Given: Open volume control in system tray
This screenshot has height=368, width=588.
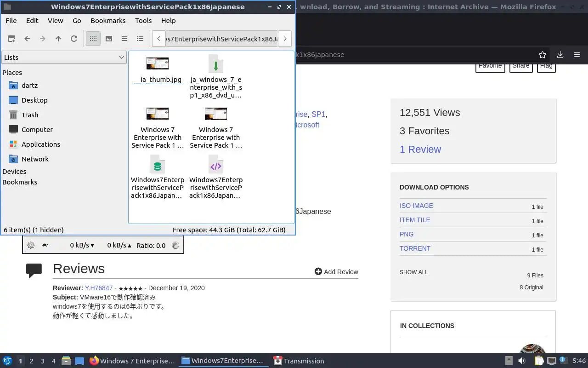Looking at the screenshot, I should (x=522, y=361).
